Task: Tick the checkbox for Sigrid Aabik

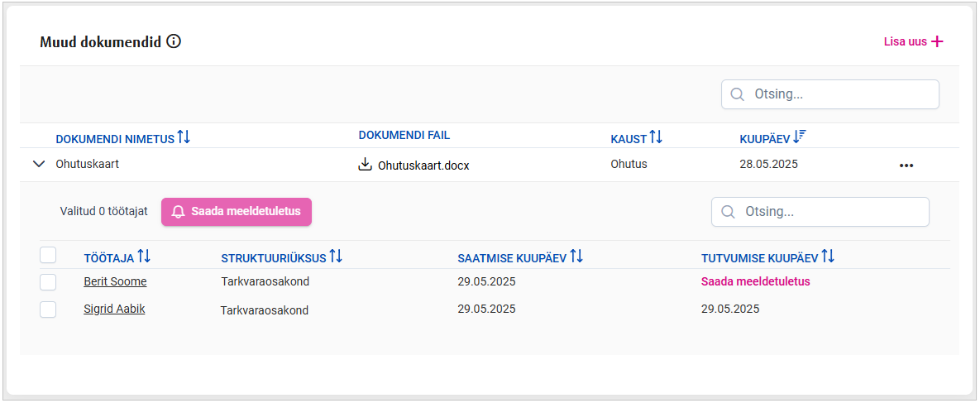Action: pos(48,309)
